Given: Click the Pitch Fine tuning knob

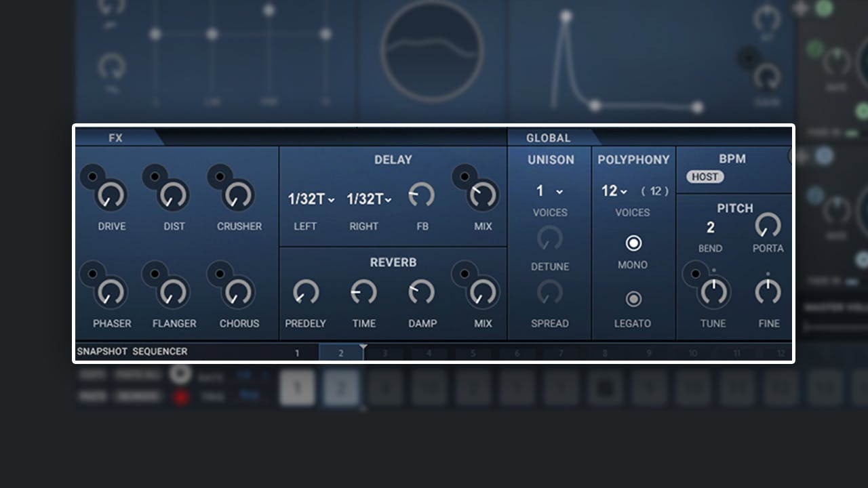Looking at the screenshot, I should tap(768, 293).
